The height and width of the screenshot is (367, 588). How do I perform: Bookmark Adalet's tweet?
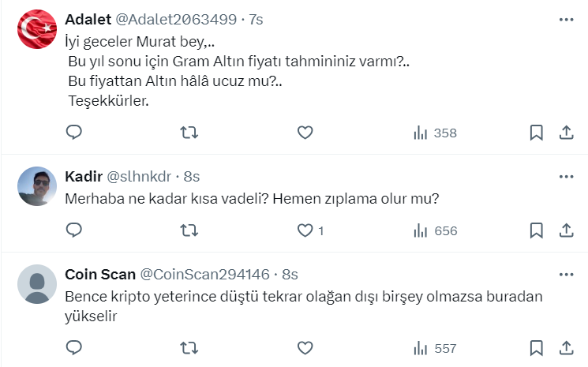coord(536,133)
